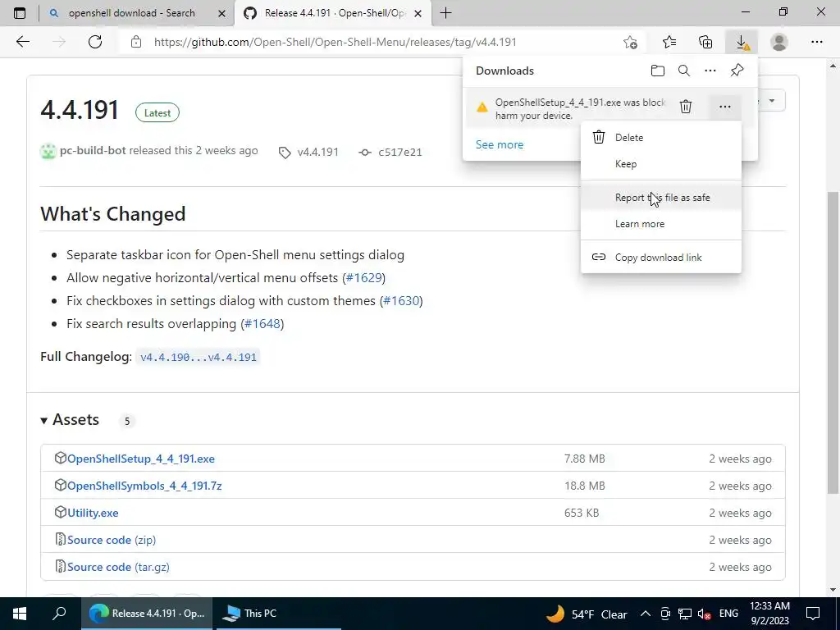Open the taskbar clock and date
840x630 pixels.
[769, 614]
